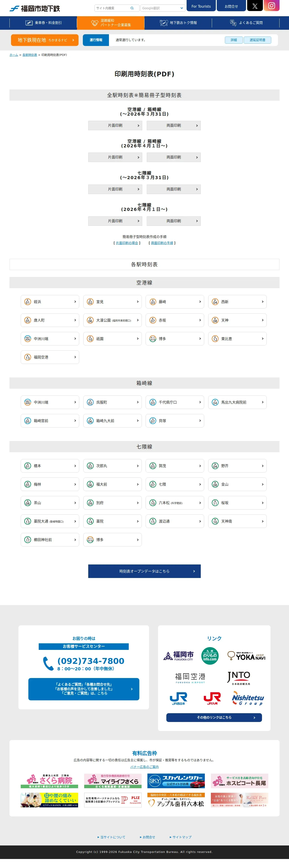The width and height of the screenshot is (289, 868).
Task: Open the Nishitetsu Group logo link
Action: point(248,699)
